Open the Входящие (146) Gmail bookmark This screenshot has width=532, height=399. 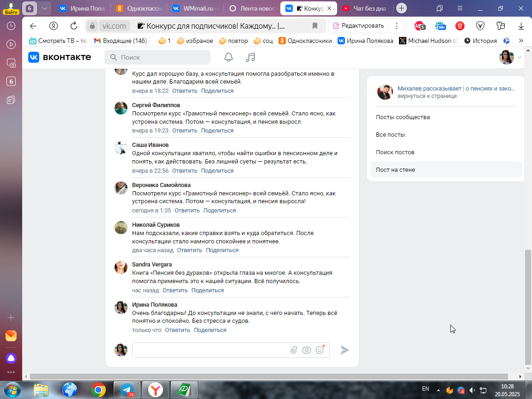point(122,41)
